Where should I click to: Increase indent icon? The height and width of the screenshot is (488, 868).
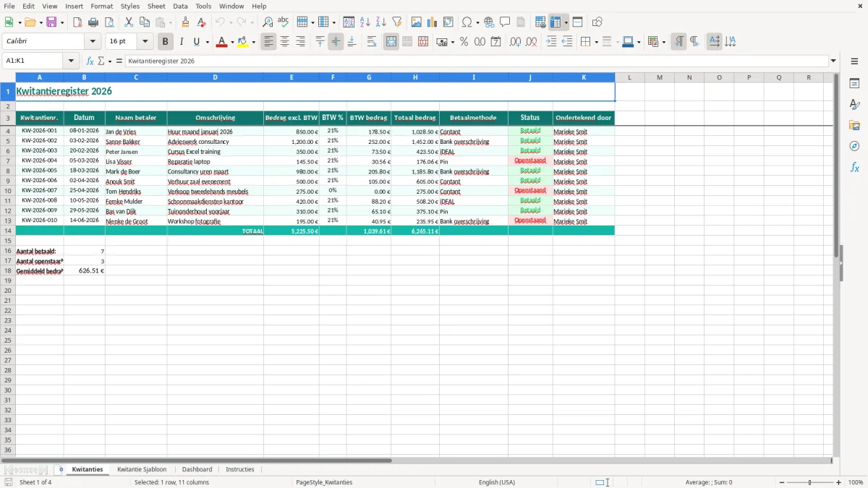tap(551, 42)
